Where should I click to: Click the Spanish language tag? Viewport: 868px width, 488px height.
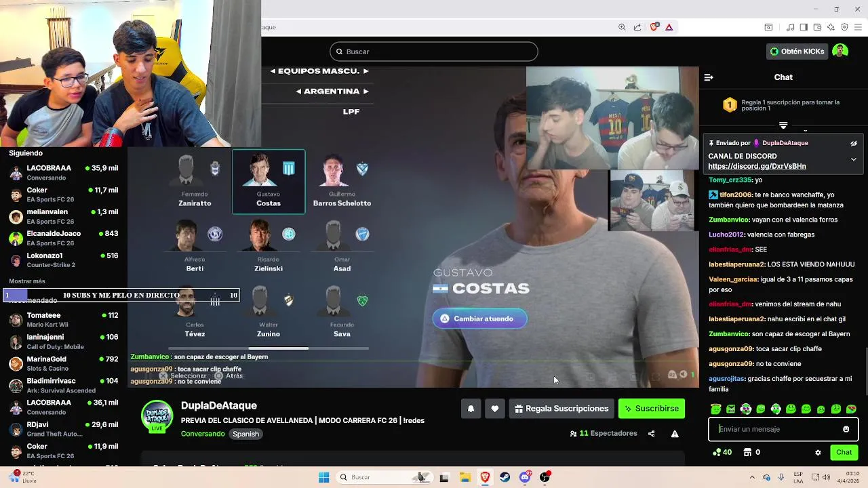[245, 434]
